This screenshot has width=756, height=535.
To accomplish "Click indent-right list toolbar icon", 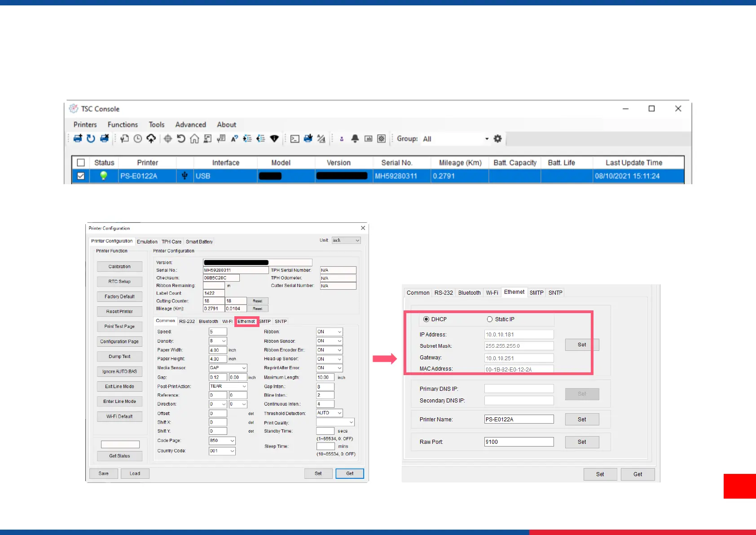I will coord(247,139).
